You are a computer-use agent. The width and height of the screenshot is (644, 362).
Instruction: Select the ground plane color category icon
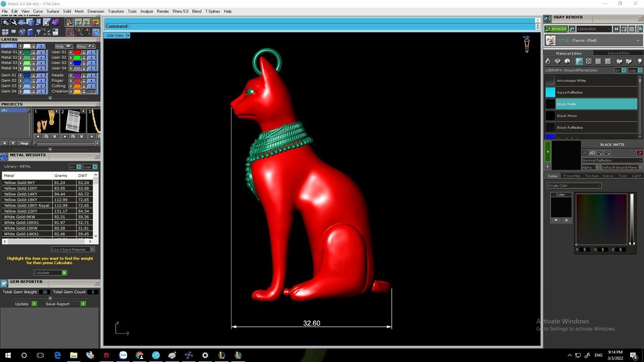579,61
